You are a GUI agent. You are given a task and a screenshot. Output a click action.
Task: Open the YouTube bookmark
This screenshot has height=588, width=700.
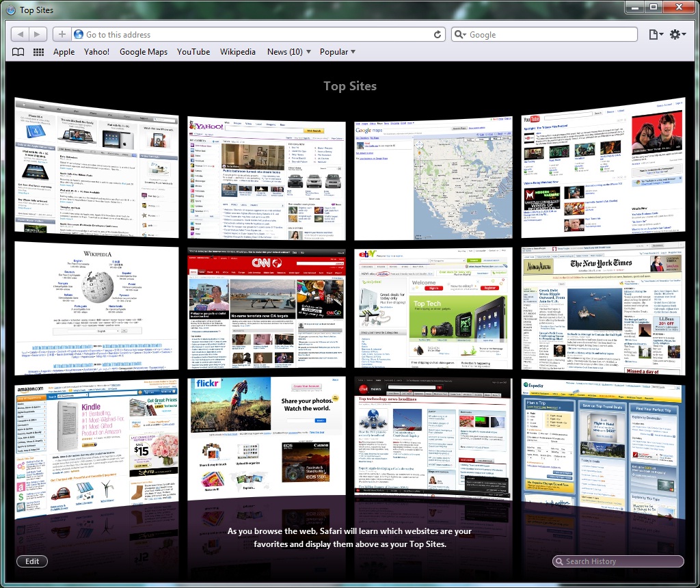[x=193, y=52]
